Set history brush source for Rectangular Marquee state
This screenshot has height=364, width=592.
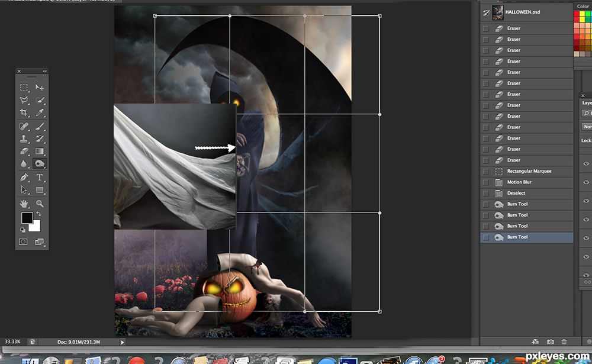[486, 171]
